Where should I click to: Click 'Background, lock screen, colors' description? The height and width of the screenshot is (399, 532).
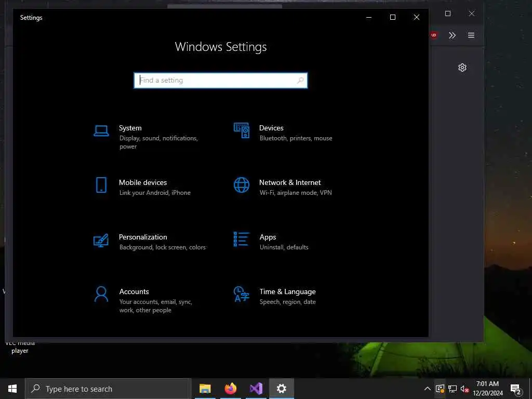click(163, 247)
